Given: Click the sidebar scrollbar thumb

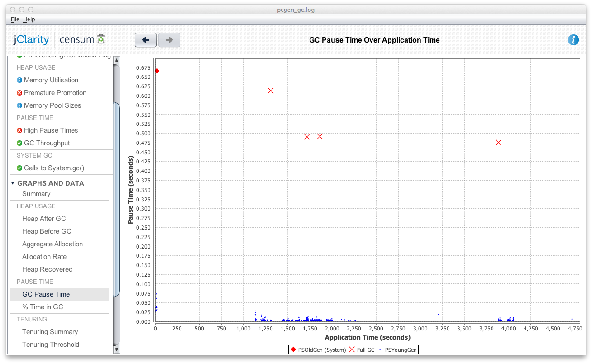Looking at the screenshot, I should 116,199.
